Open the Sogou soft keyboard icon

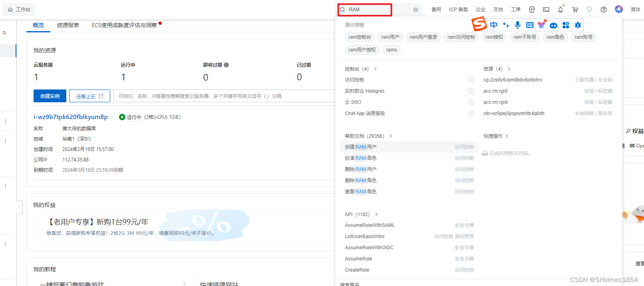coord(530,25)
